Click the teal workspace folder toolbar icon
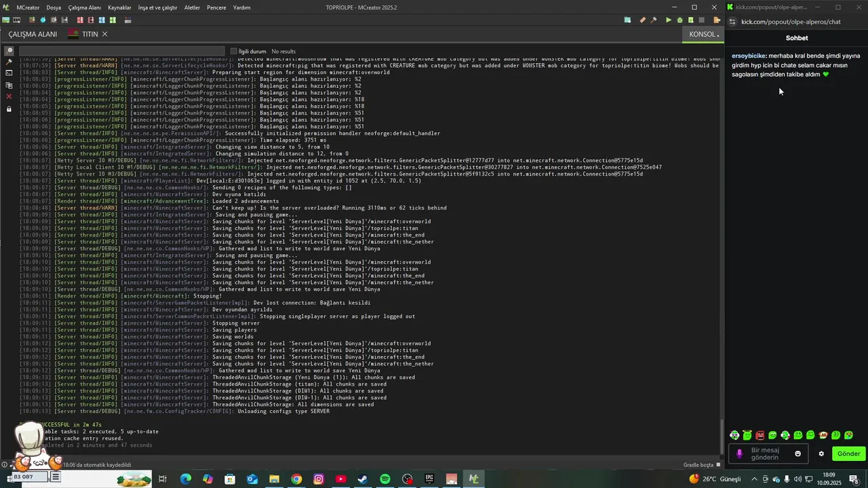This screenshot has width=868, height=488. [627, 20]
